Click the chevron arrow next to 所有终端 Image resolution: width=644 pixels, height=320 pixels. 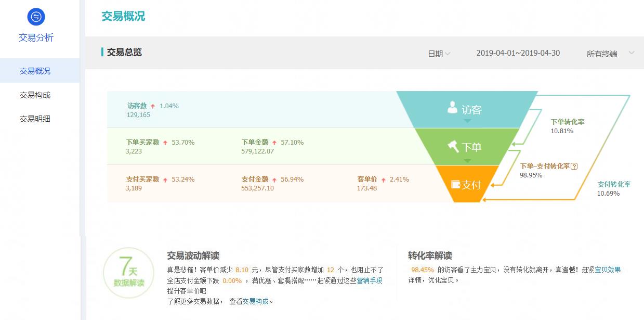[632, 53]
